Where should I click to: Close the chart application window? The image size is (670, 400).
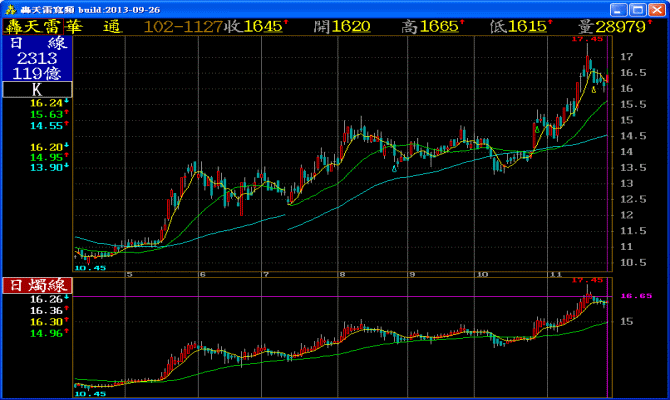pos(659,8)
